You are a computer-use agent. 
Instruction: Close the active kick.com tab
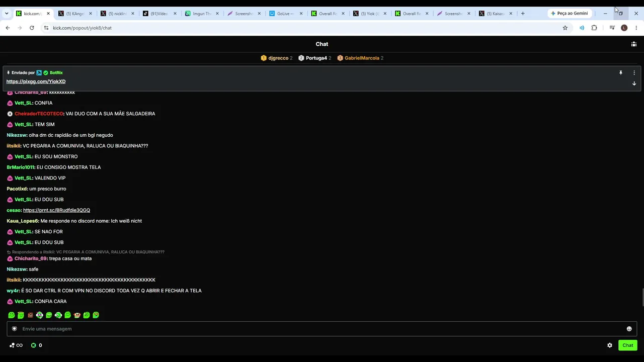[x=48, y=14]
